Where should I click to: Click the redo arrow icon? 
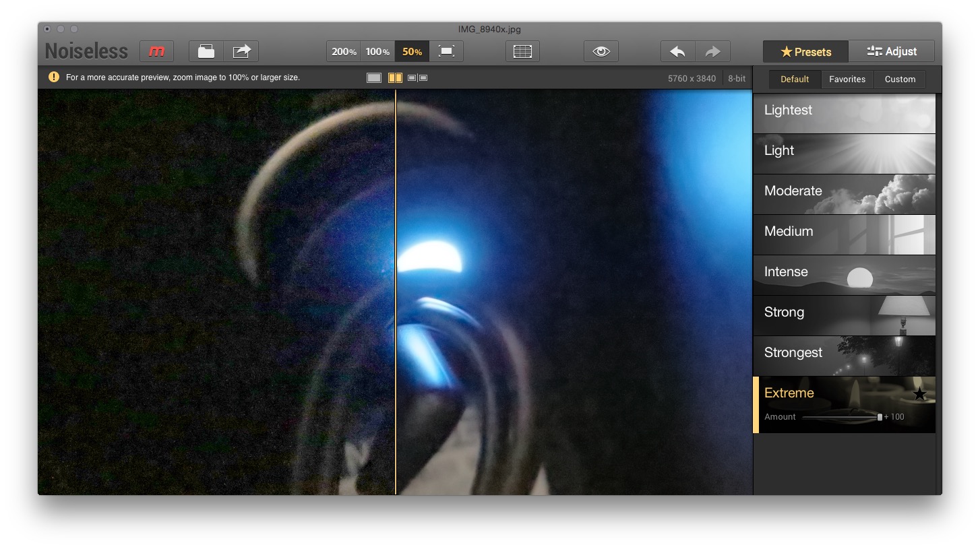712,51
